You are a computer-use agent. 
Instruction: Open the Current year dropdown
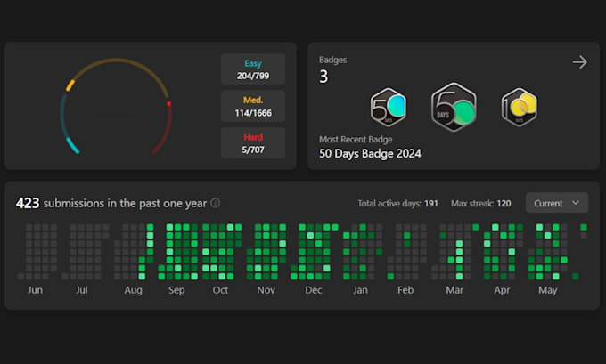[x=557, y=203]
